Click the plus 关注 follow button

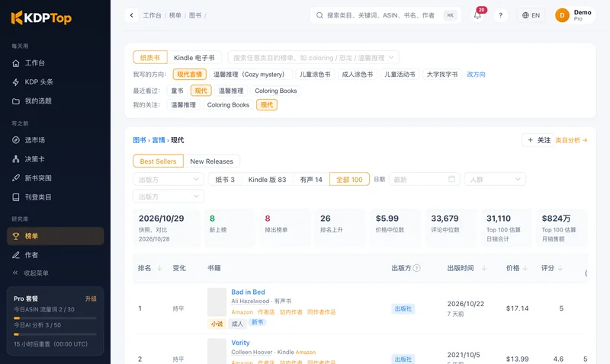coord(538,140)
